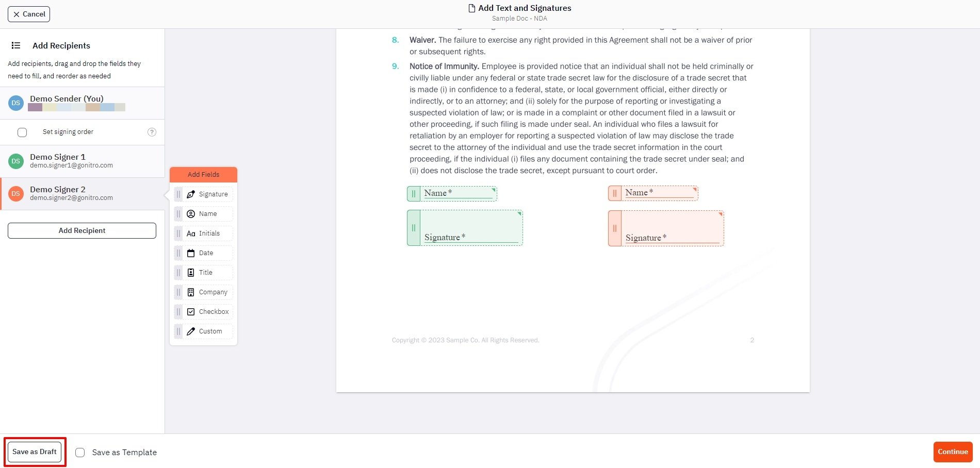Click the Date calendar icon
This screenshot has width=980, height=468.
(x=191, y=253)
